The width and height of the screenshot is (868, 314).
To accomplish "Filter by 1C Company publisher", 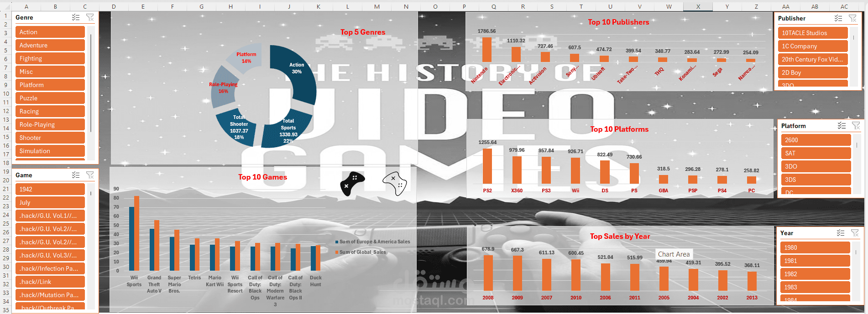I will click(x=813, y=46).
